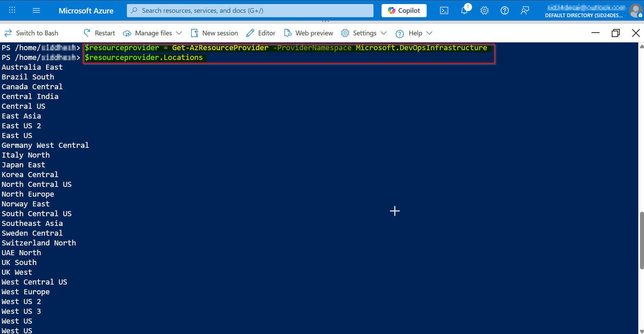
Task: Click the DEFAULT DIRECTORY account label
Action: (x=584, y=15)
